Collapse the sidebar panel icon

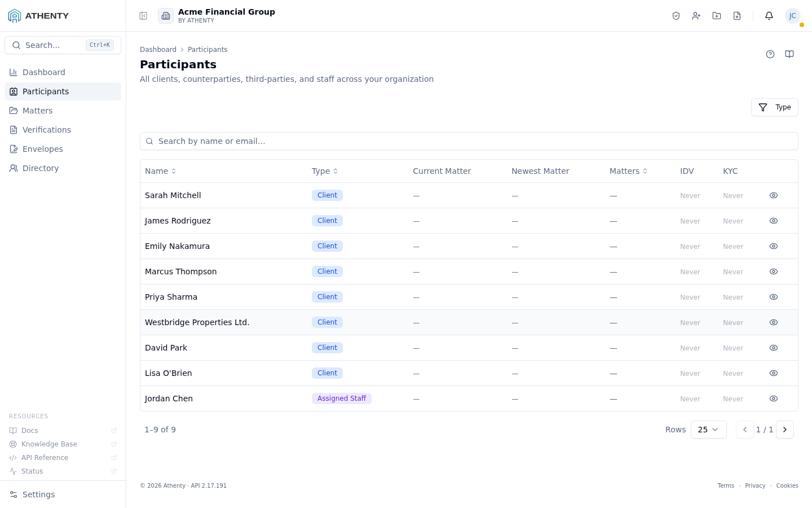pyautogui.click(x=143, y=16)
